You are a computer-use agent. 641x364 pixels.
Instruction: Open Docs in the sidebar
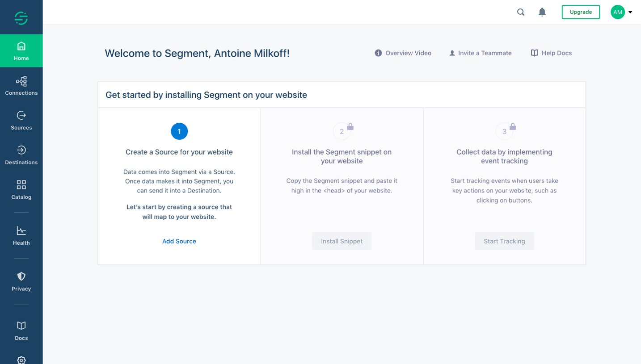click(21, 331)
